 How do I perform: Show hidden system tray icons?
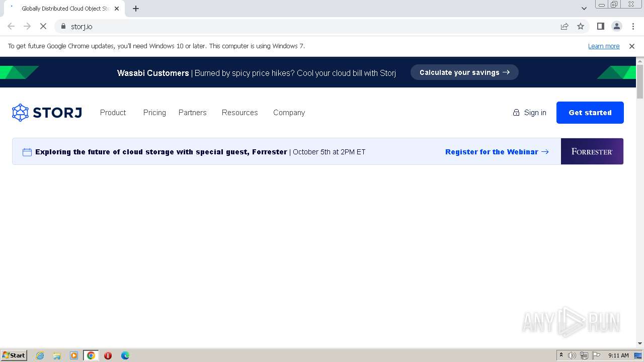point(561,355)
